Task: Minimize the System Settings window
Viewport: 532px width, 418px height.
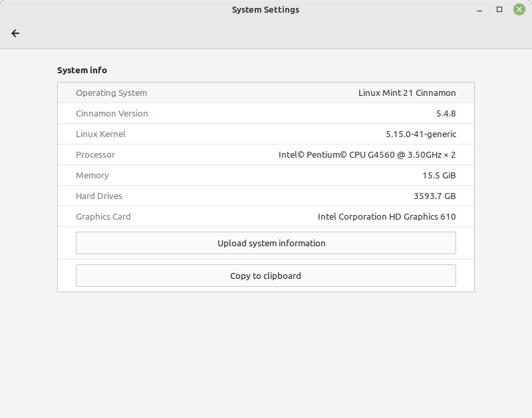Action: click(x=479, y=9)
